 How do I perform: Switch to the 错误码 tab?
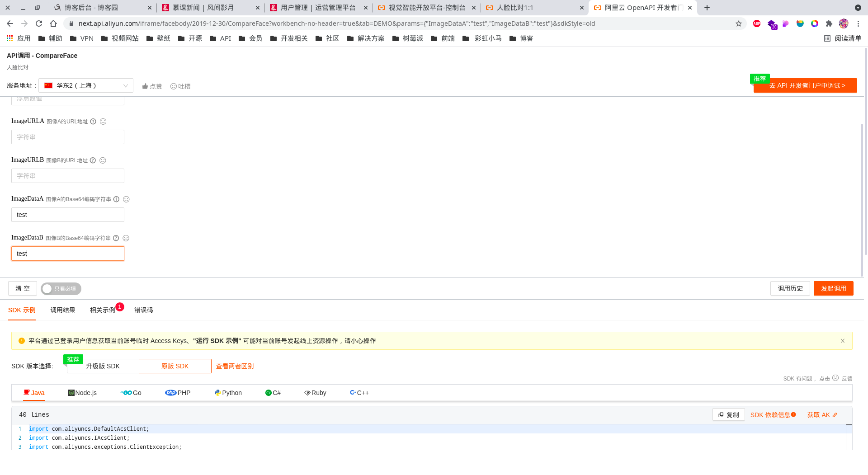coord(143,310)
